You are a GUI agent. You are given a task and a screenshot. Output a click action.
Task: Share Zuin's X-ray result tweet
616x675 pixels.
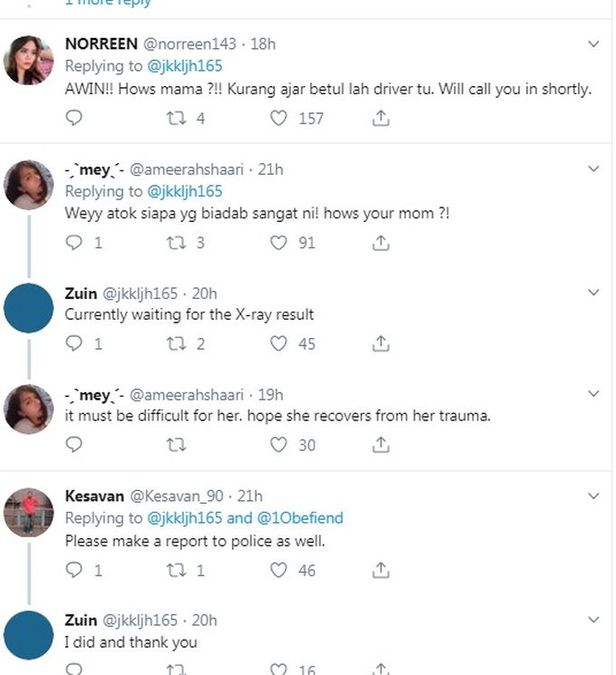[x=381, y=343]
